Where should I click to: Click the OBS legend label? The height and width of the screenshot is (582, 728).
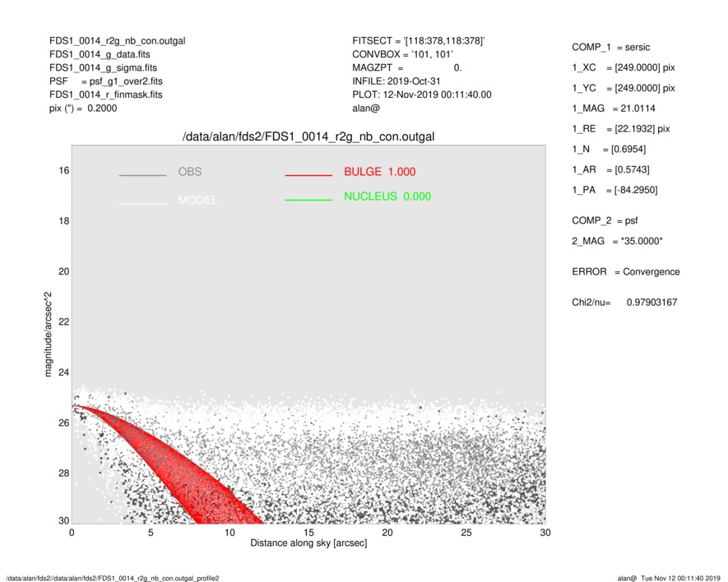pos(190,172)
